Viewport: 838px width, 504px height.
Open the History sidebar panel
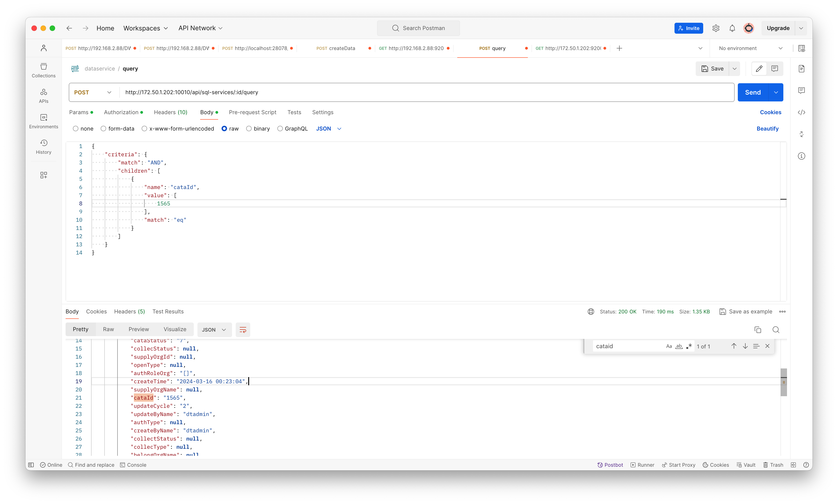click(x=43, y=147)
